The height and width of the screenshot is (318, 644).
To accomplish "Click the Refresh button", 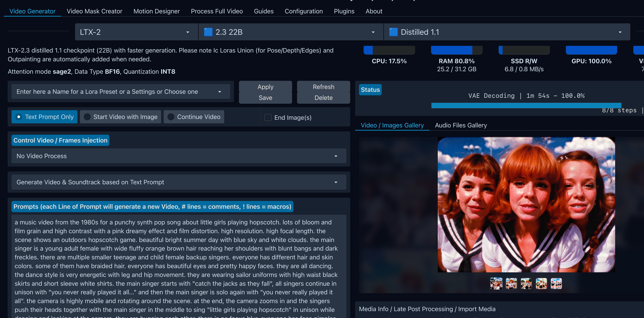I will coord(323,87).
